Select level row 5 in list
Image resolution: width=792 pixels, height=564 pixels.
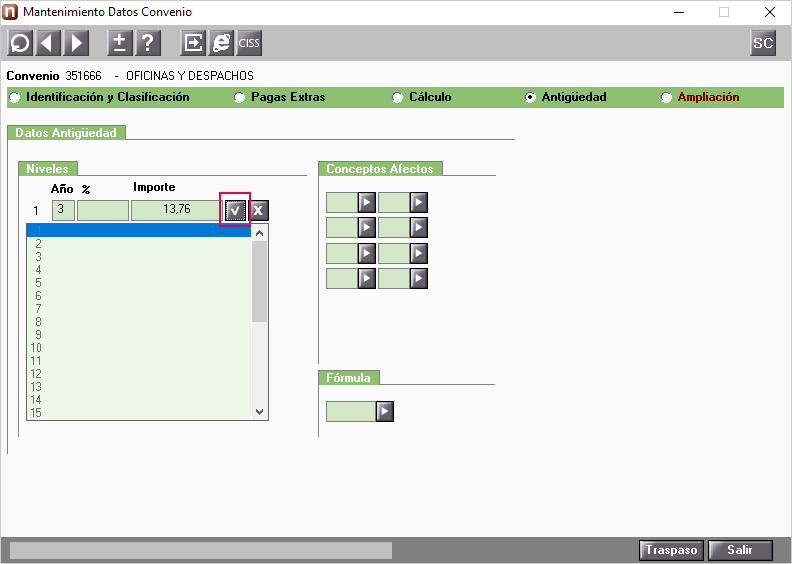tap(138, 283)
